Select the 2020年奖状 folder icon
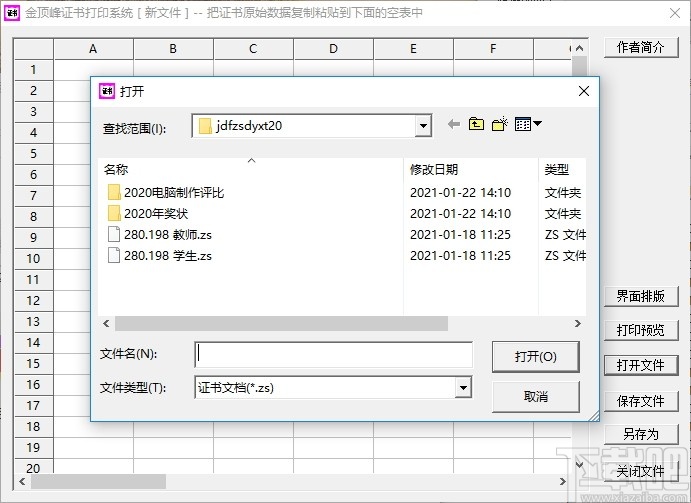The height and width of the screenshot is (503, 691). (x=114, y=213)
